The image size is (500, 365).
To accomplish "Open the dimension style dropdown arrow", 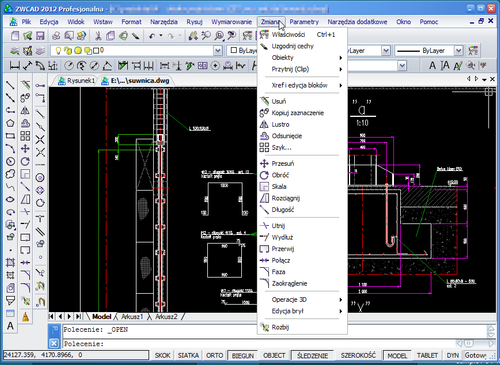I will click(x=402, y=66).
